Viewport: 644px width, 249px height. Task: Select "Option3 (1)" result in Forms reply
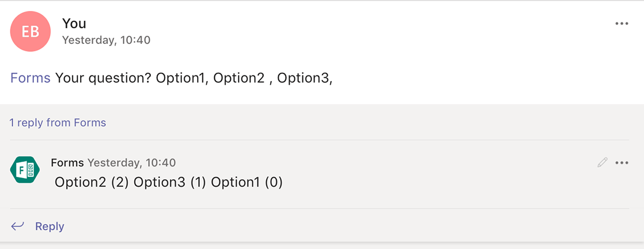[171, 183]
